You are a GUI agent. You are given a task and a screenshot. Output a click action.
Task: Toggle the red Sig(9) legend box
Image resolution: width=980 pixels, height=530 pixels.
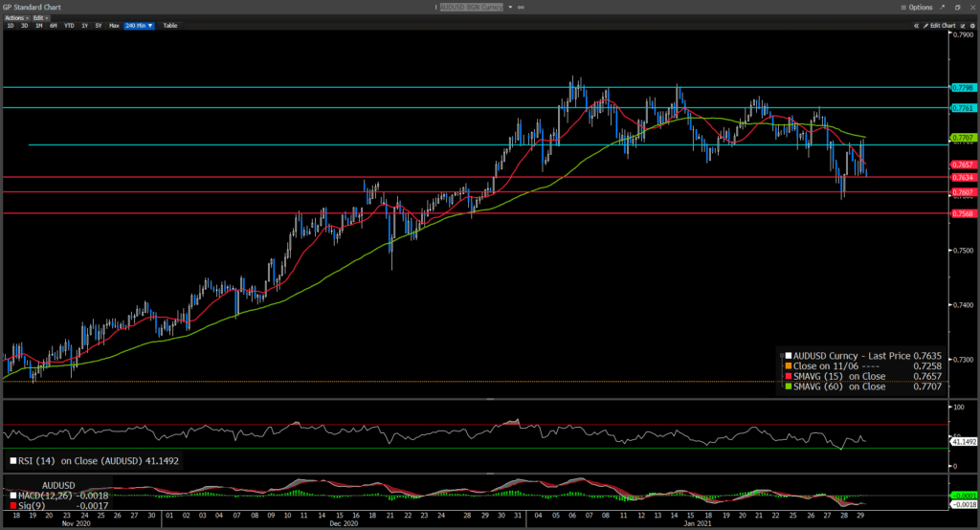(x=13, y=505)
